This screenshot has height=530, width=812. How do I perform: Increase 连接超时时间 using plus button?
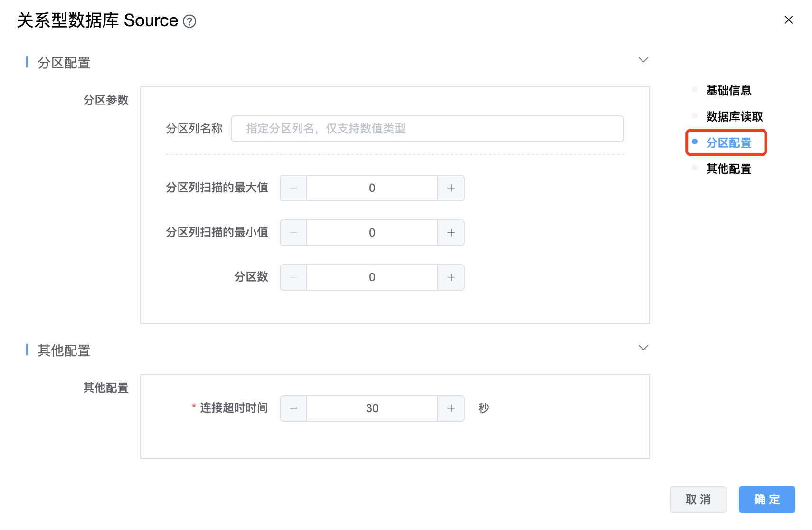click(x=451, y=408)
